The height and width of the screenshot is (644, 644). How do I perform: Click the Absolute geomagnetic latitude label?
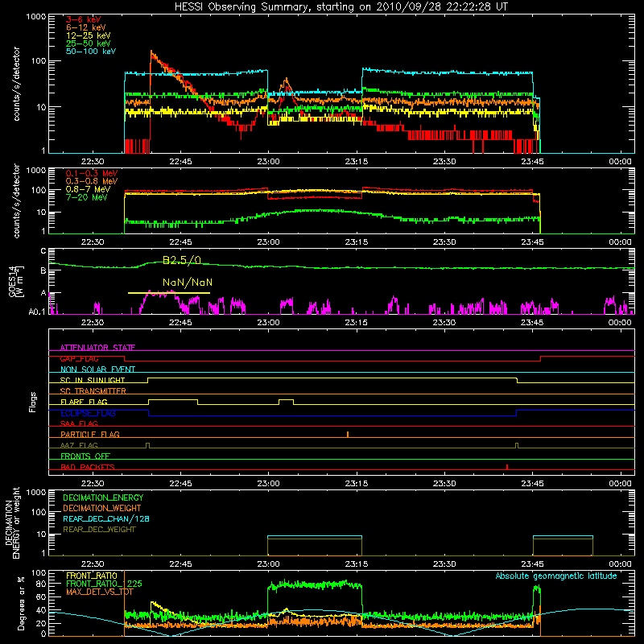[556, 576]
